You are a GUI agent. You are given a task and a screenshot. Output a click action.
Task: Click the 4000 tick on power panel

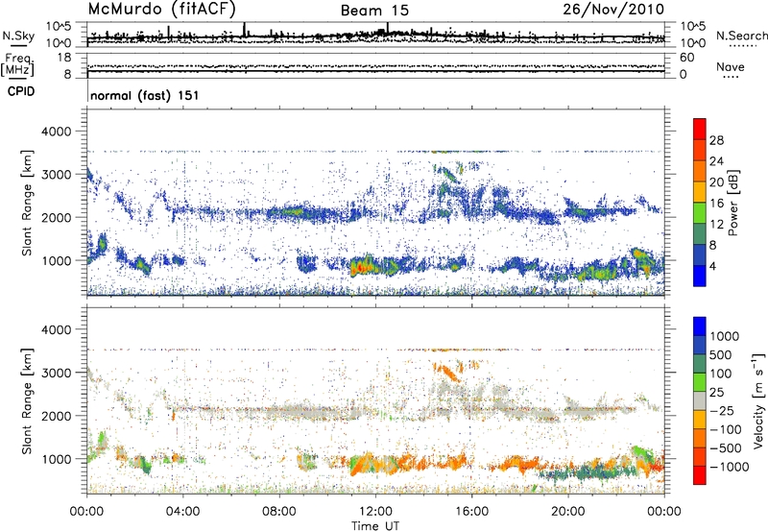click(59, 132)
